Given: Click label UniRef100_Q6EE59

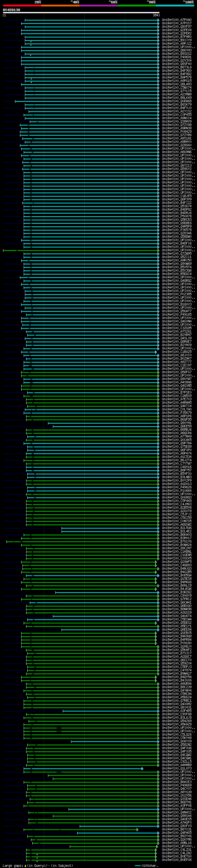Looking at the screenshot, I should point(176,426).
